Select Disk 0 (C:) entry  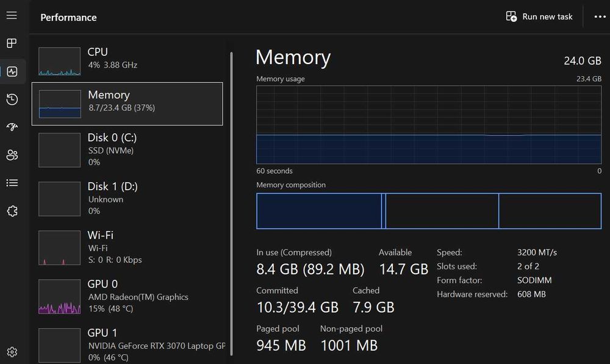click(x=127, y=150)
